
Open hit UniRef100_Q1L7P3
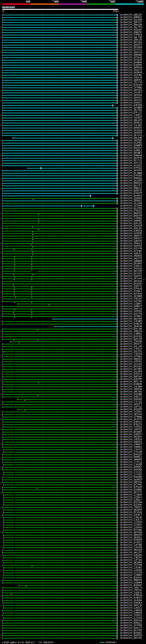tap(131, 27)
